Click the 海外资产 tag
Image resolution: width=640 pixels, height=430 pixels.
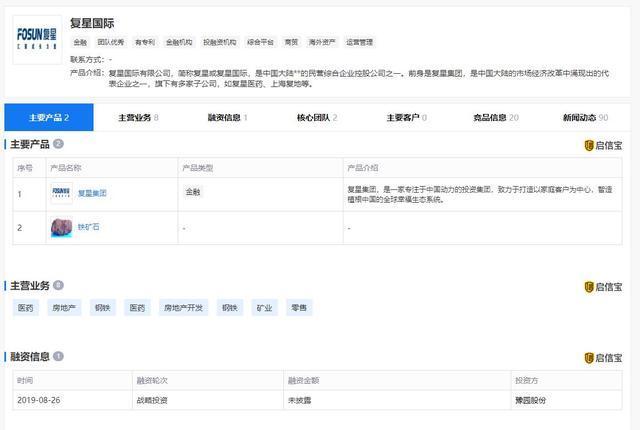pos(322,42)
